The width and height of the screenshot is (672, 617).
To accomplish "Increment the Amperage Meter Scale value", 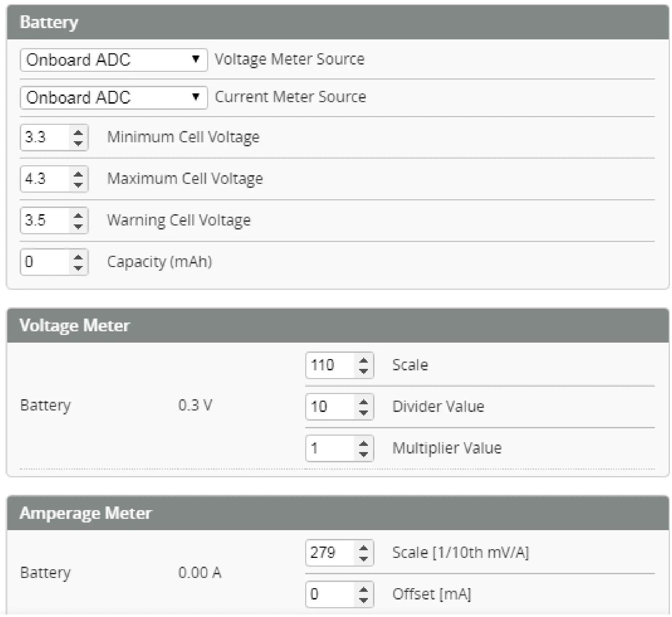I will coord(364,548).
